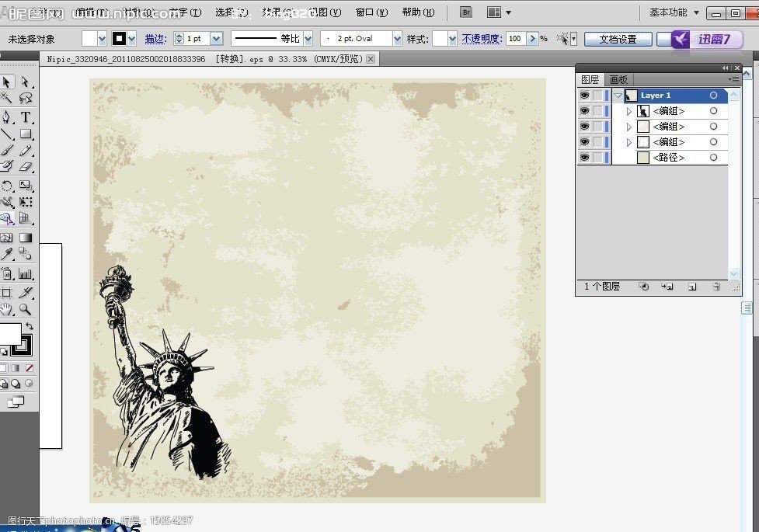
Task: Click the create new layer icon
Action: tap(691, 287)
